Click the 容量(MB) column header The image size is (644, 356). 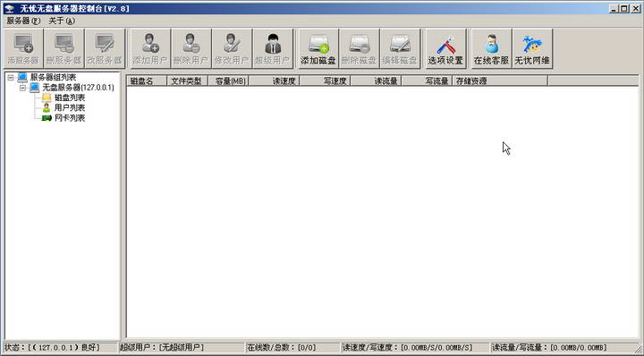pyautogui.click(x=228, y=81)
